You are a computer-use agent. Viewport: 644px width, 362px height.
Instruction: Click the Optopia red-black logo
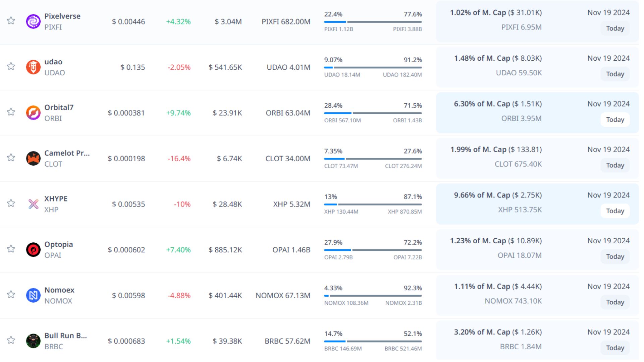(33, 249)
